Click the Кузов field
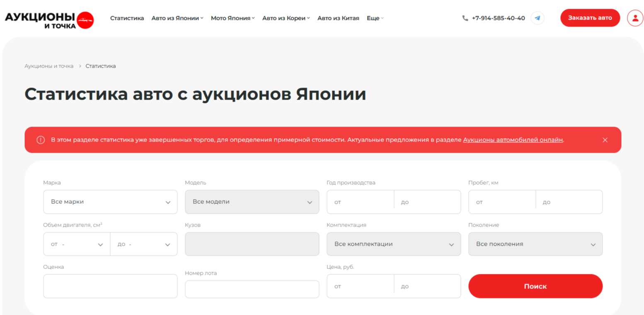 (252, 244)
